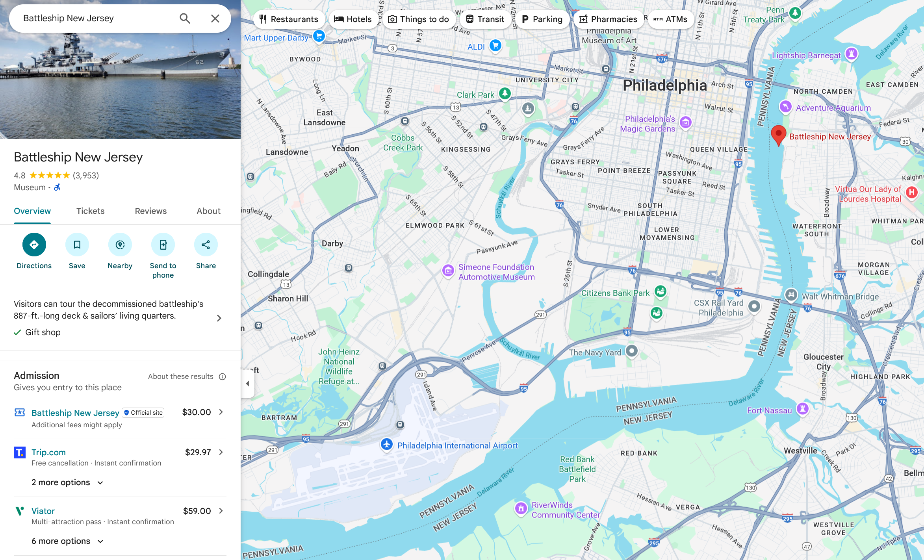Image resolution: width=924 pixels, height=560 pixels.
Task: Select the Things to do chip
Action: [419, 19]
